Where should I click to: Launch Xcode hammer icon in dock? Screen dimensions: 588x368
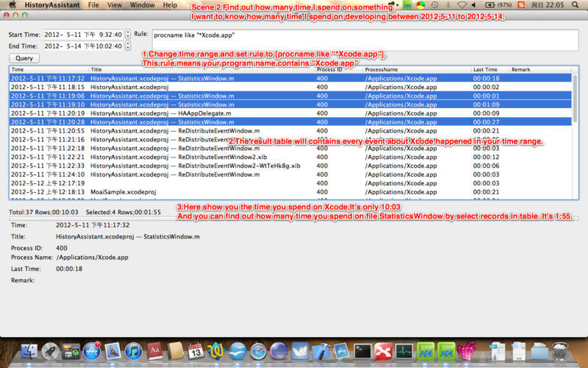pyautogui.click(x=320, y=352)
